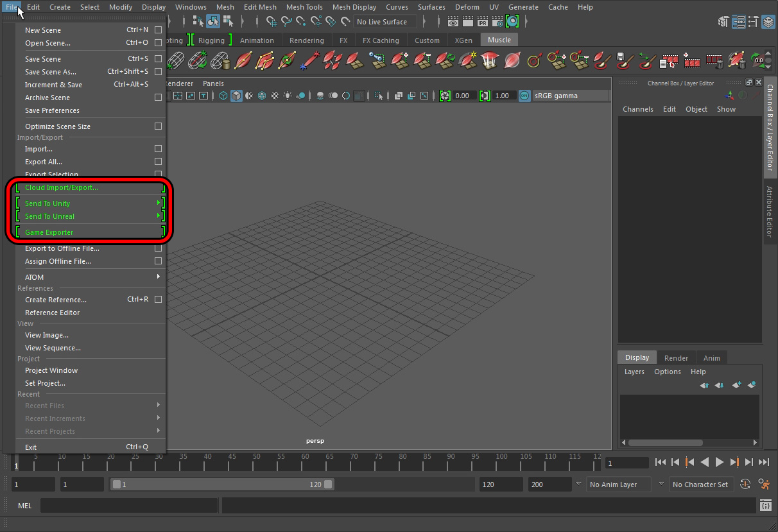Open the Script Editor icon

tap(765, 506)
